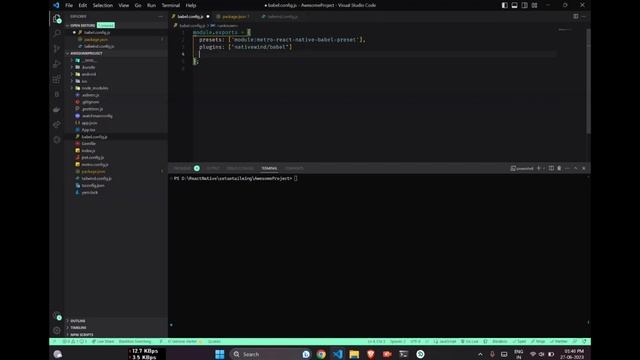Click Prettier in the status bar

[x=559, y=341]
